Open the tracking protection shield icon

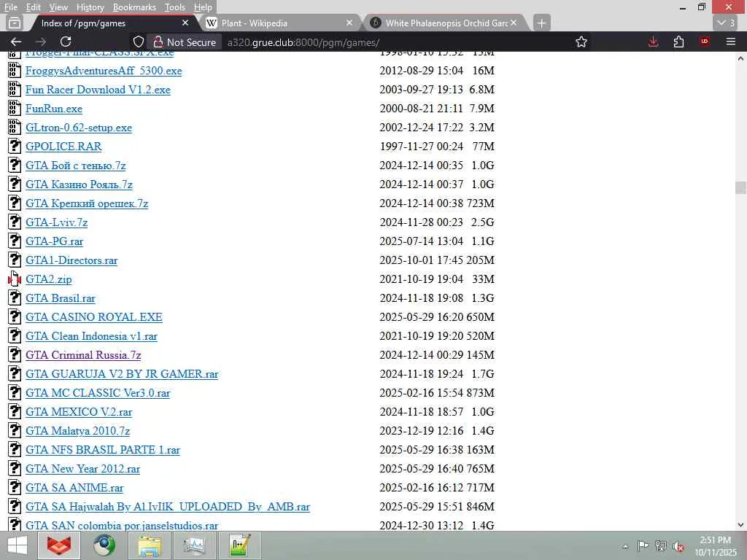pyautogui.click(x=138, y=42)
